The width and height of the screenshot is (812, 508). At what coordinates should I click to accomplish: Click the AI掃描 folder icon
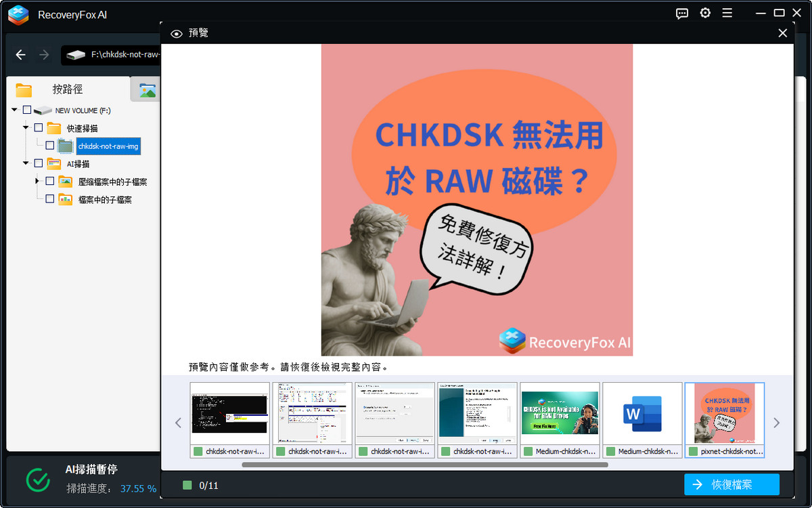coord(54,163)
